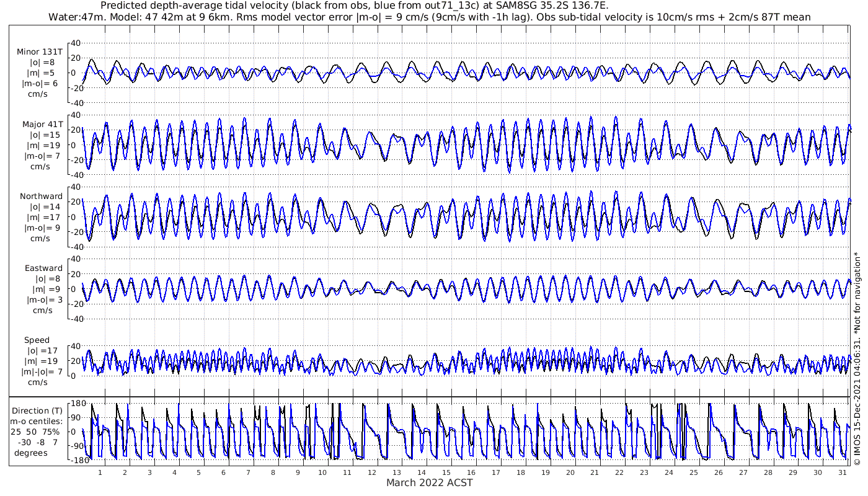Click the 'm-o centiles:' label
Image resolution: width=868 pixels, height=496 pixels.
[36, 421]
